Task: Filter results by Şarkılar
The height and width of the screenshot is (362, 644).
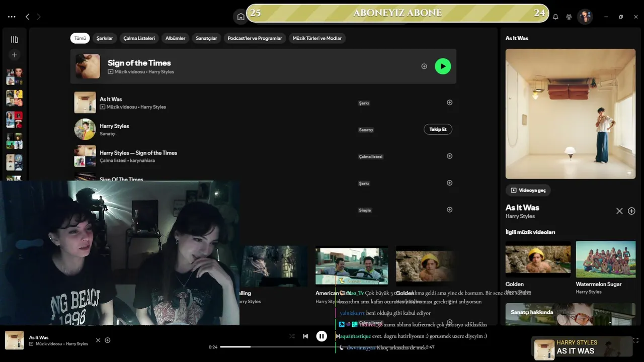Action: 105,38
